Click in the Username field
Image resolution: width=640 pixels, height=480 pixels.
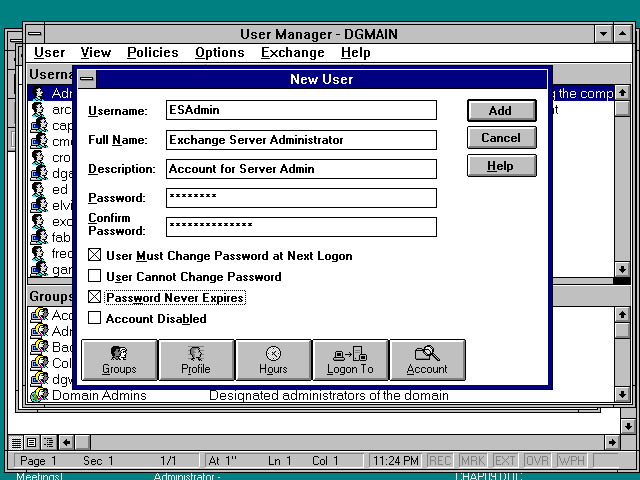(x=301, y=110)
